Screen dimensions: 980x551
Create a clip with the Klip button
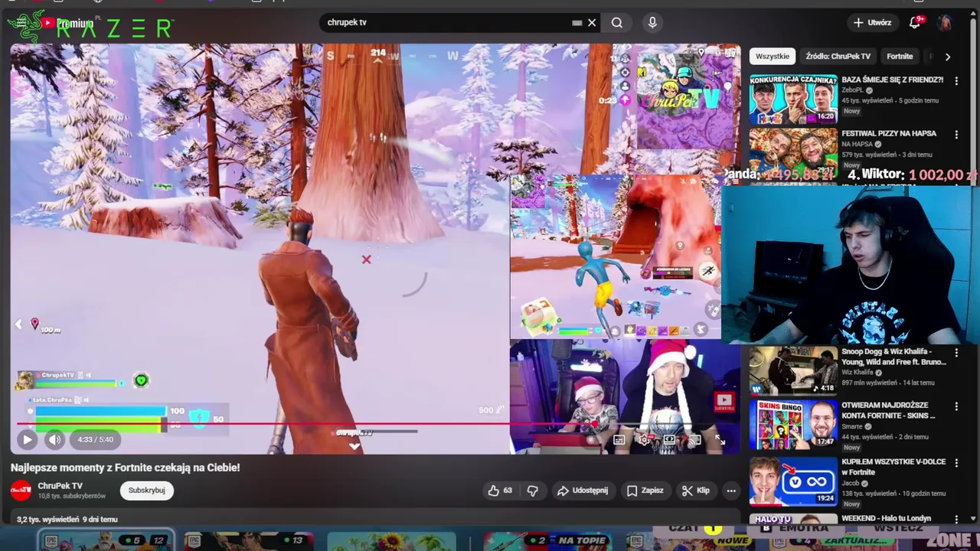pyautogui.click(x=696, y=491)
